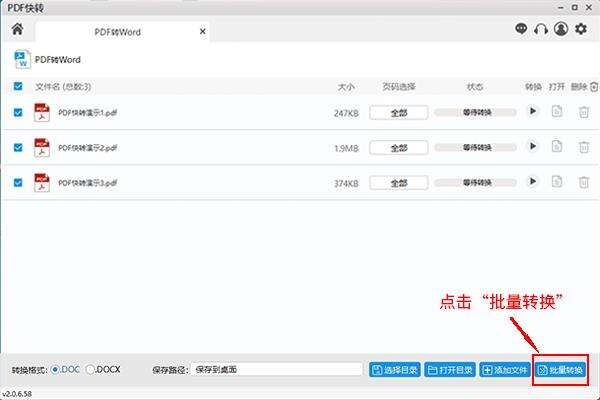Maximize the PDF快转 window
The height and width of the screenshot is (400, 600).
(575, 7)
